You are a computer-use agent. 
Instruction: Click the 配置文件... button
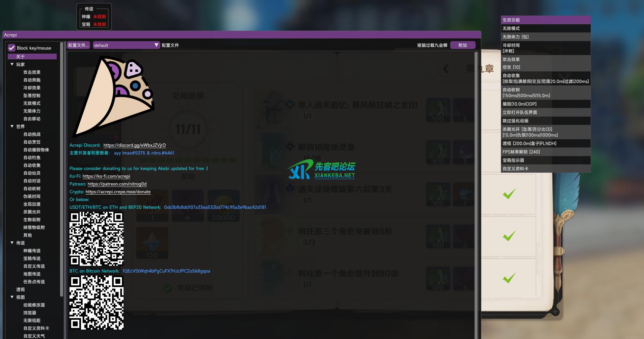[x=78, y=45]
